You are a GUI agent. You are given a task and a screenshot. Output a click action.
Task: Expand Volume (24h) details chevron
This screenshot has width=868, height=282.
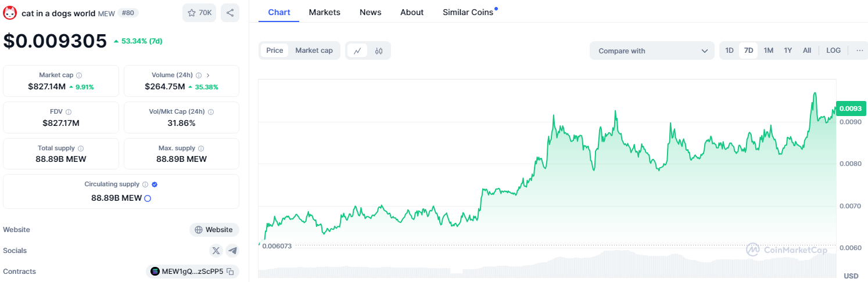(x=208, y=75)
